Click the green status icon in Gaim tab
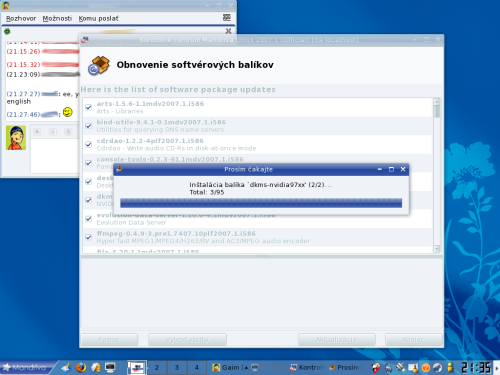This screenshot has width=500, height=375. [7, 32]
